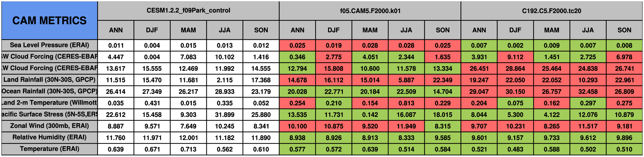Click the Relative Humidity (ERAI) row label
644x157 pixels.
coord(49,137)
